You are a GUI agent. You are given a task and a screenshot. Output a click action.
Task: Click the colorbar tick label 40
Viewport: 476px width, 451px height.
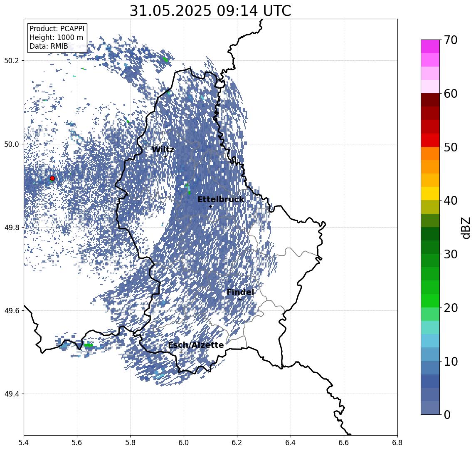[x=451, y=201]
